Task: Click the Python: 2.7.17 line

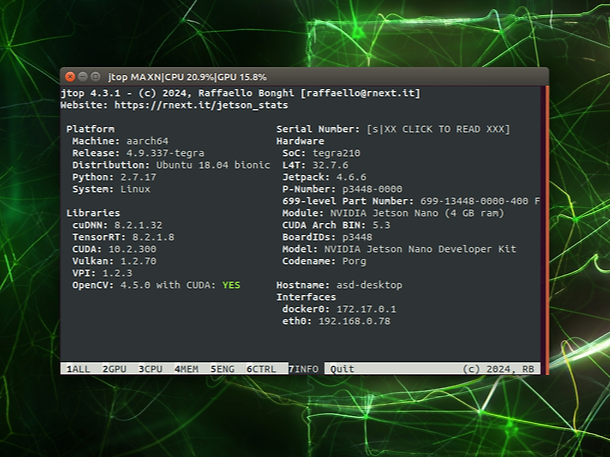Action: [114, 177]
